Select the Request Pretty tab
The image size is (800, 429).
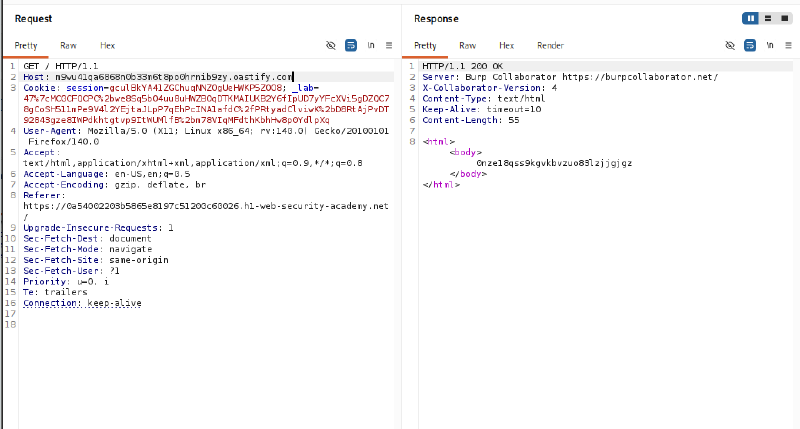coord(26,45)
